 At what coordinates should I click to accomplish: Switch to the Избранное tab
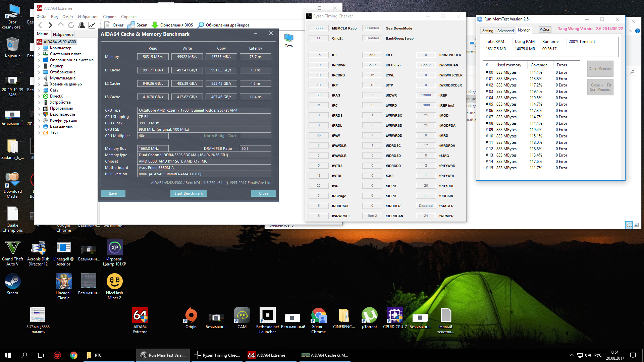coord(63,35)
